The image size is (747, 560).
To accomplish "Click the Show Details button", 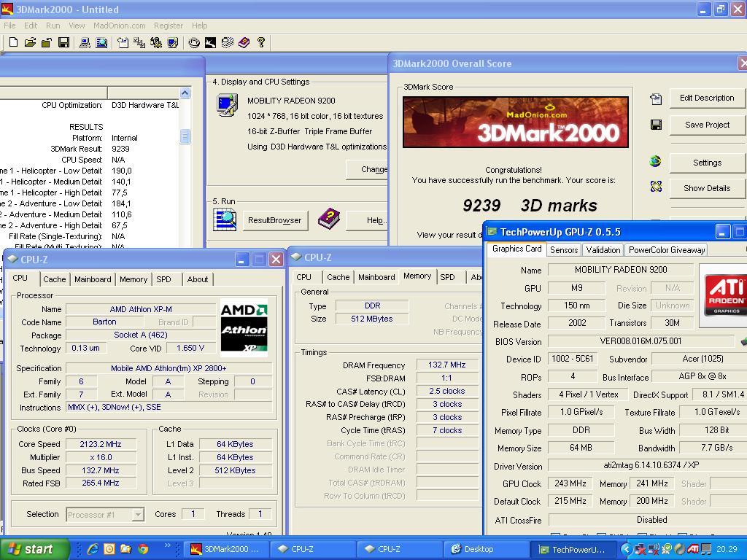I will click(707, 188).
